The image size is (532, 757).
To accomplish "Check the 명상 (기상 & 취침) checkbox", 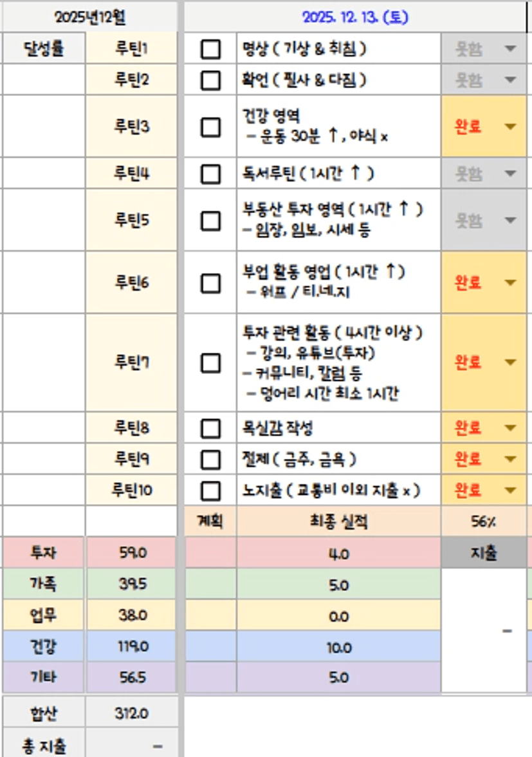I will (210, 49).
